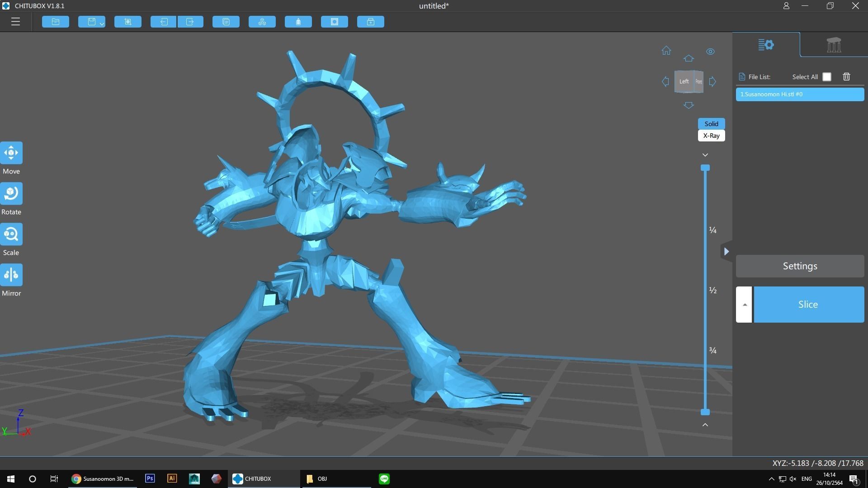Click the ½ mark on layer slider
Image resolution: width=868 pixels, height=488 pixels.
(713, 291)
